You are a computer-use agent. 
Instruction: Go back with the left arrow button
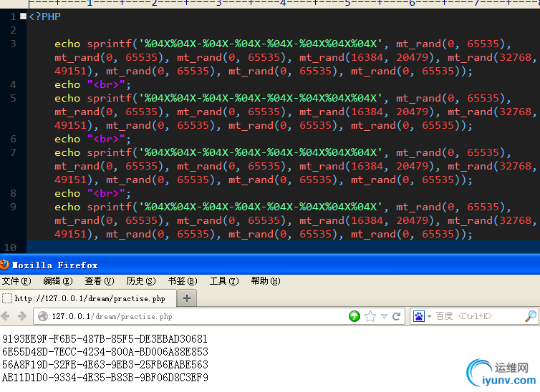pos(6,316)
